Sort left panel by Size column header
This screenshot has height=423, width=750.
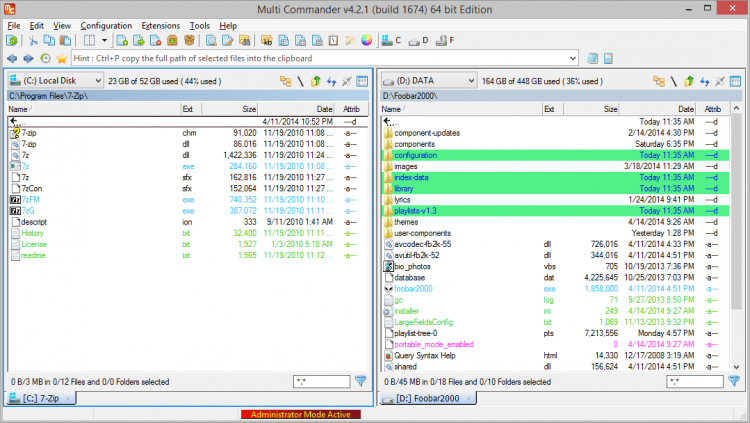pyautogui.click(x=230, y=109)
